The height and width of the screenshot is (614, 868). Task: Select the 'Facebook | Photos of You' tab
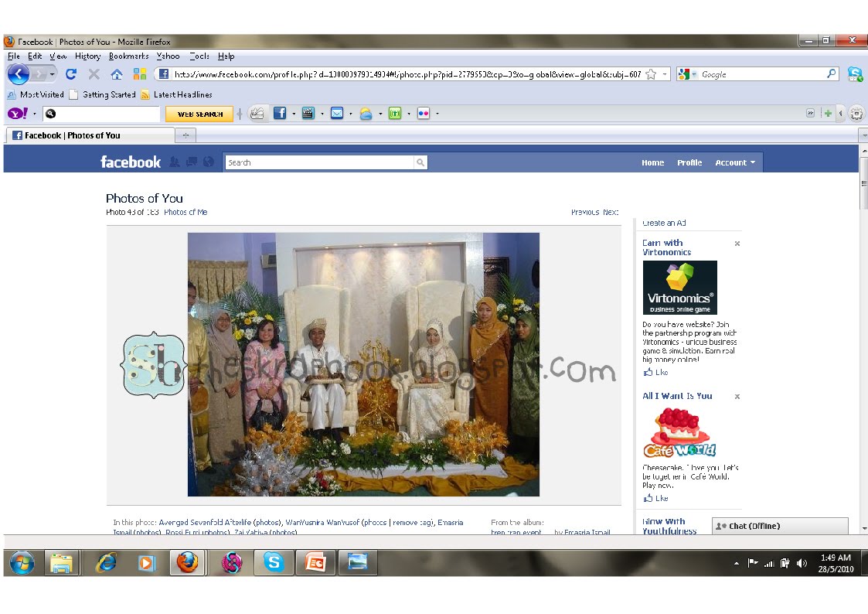point(90,135)
